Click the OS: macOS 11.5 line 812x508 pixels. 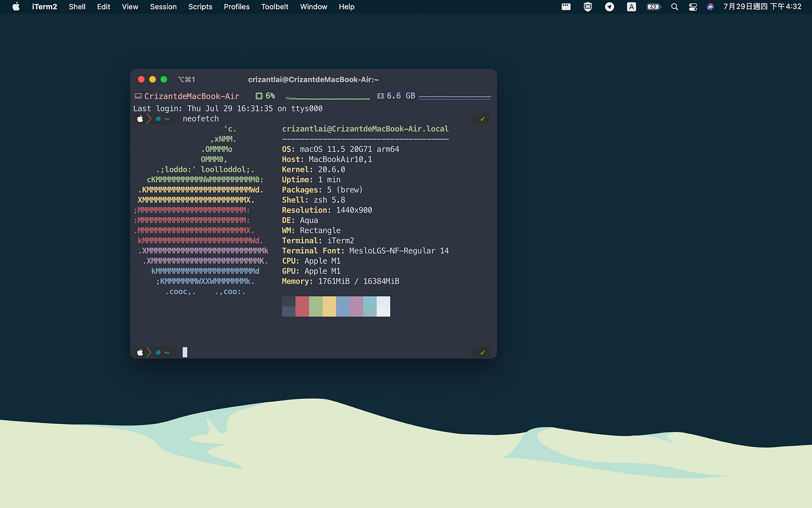pos(340,149)
